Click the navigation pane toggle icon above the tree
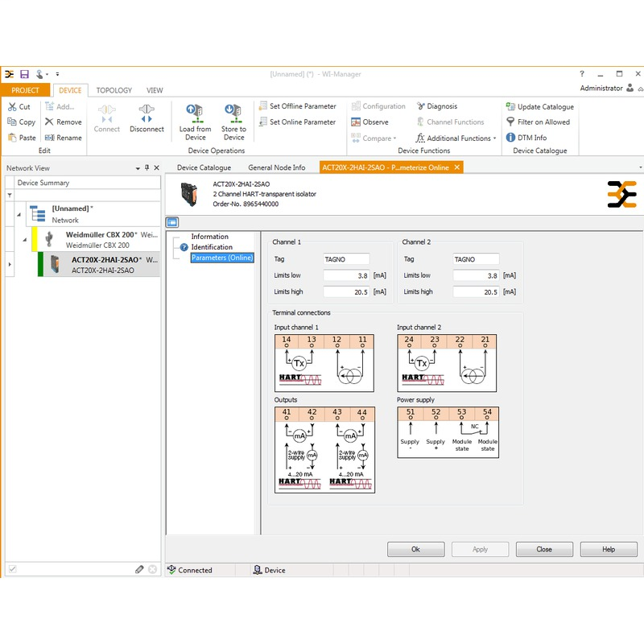 pyautogui.click(x=172, y=222)
